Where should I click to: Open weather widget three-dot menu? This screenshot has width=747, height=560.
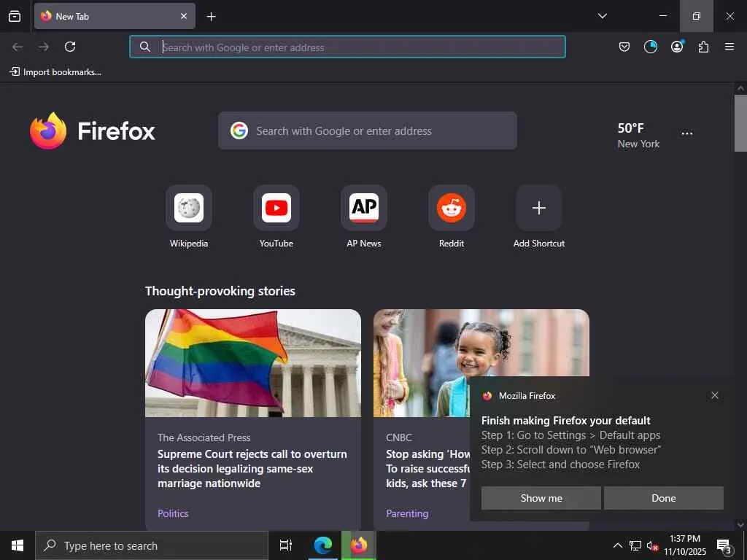click(x=687, y=134)
